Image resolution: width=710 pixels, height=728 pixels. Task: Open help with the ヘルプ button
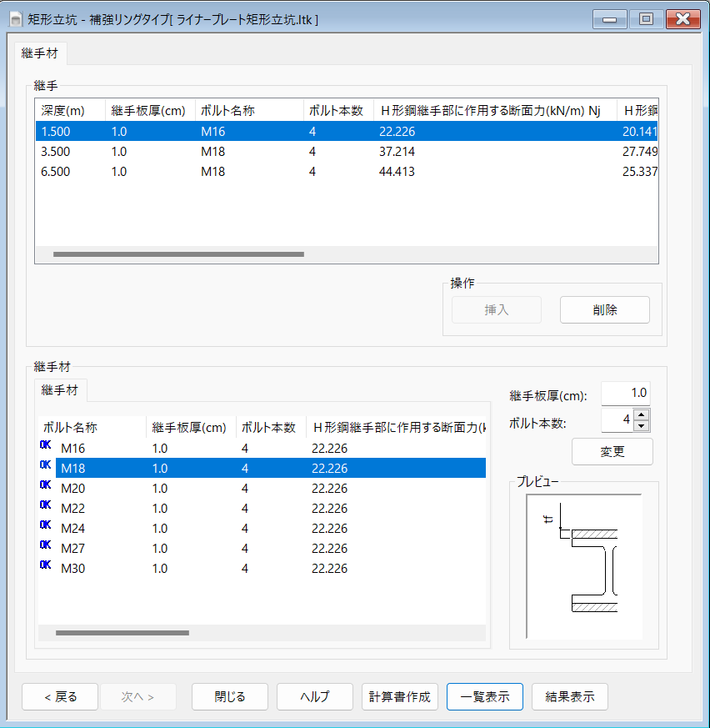click(x=315, y=697)
